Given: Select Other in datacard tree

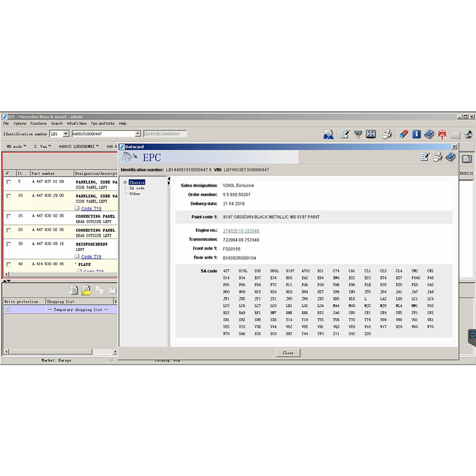Looking at the screenshot, I should [x=134, y=193].
